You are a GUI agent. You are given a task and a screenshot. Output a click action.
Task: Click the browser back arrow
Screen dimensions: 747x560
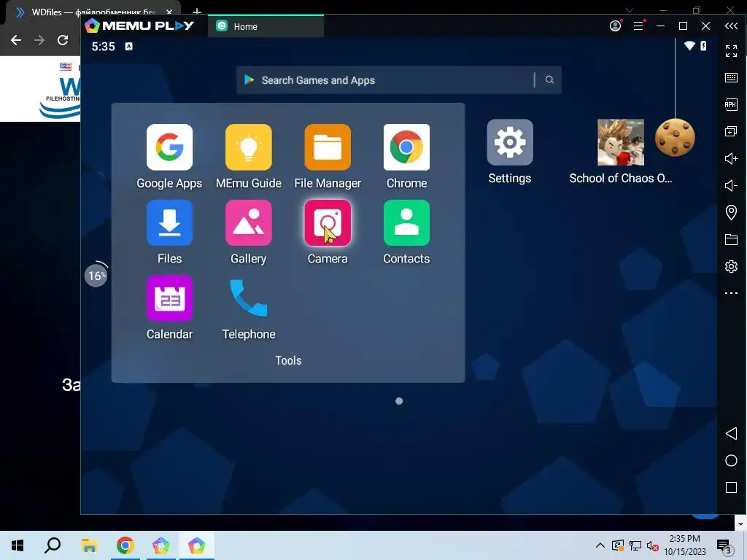[16, 40]
